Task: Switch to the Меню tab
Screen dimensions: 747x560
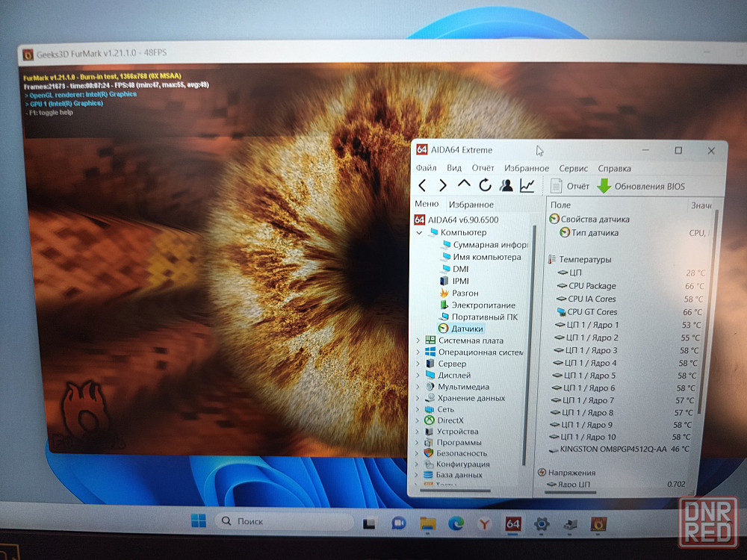Action: point(427,204)
